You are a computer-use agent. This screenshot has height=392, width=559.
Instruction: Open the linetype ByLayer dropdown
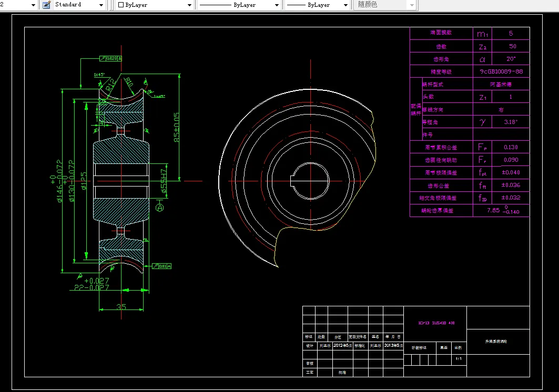(x=277, y=5)
